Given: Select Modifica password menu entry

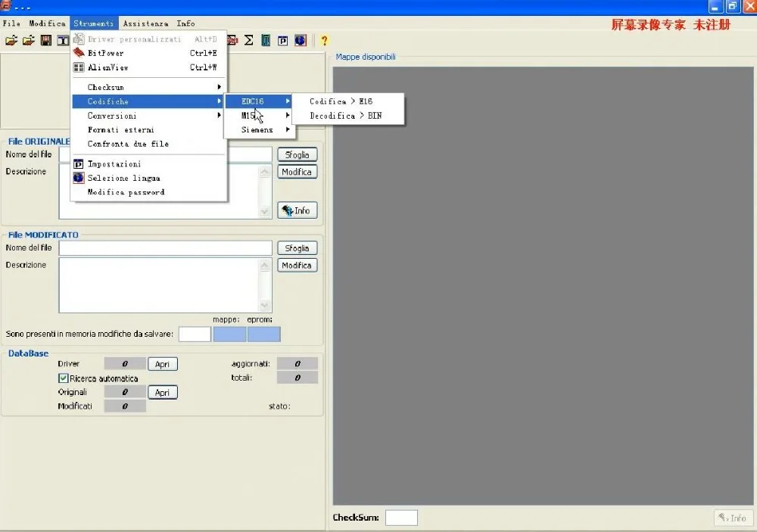Looking at the screenshot, I should tap(148, 192).
